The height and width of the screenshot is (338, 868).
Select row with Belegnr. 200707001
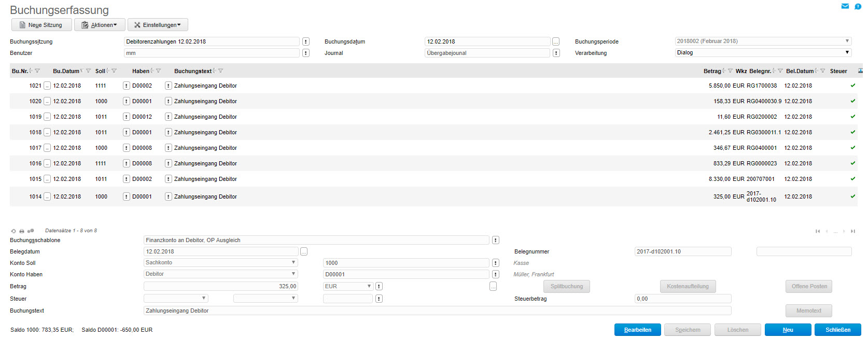pyautogui.click(x=433, y=179)
